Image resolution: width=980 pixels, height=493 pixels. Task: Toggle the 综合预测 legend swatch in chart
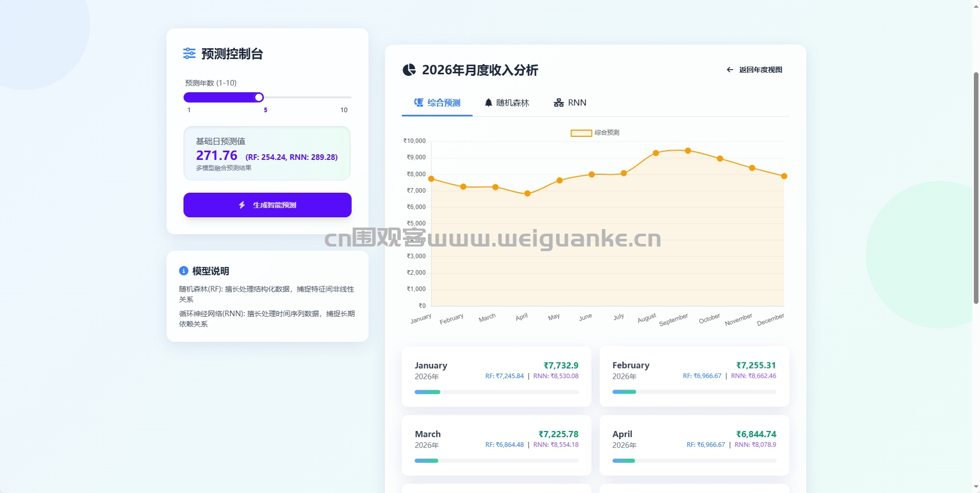(581, 133)
